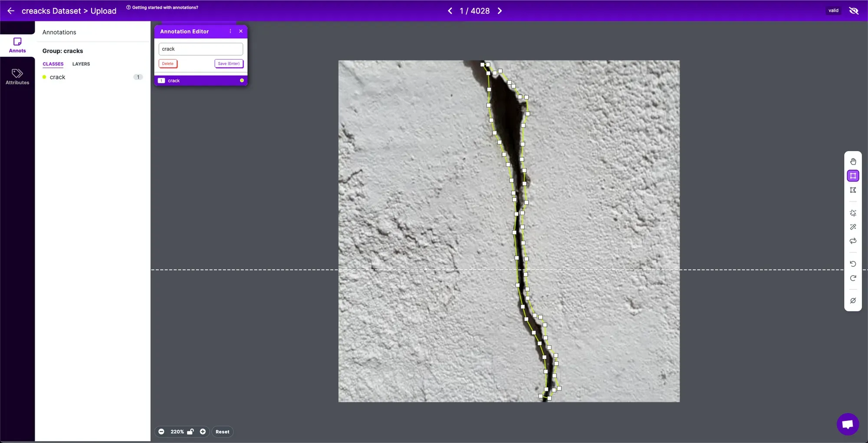Screen dimensions: 868x443
Task: Redo the last undone action
Action: [x=853, y=278]
